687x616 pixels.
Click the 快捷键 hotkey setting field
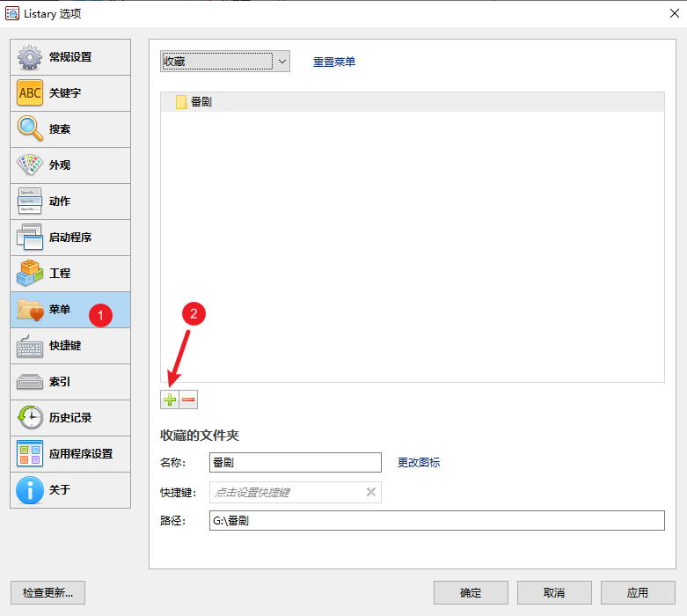point(296,493)
